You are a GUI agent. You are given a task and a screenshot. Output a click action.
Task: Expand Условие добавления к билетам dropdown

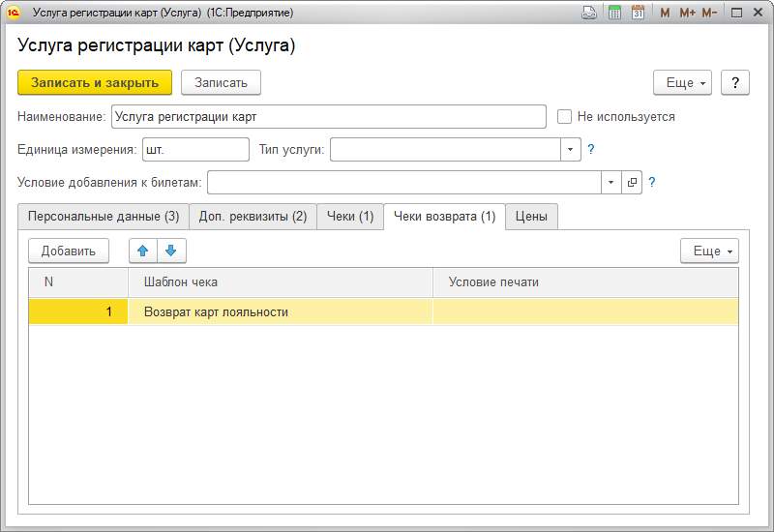[610, 182]
